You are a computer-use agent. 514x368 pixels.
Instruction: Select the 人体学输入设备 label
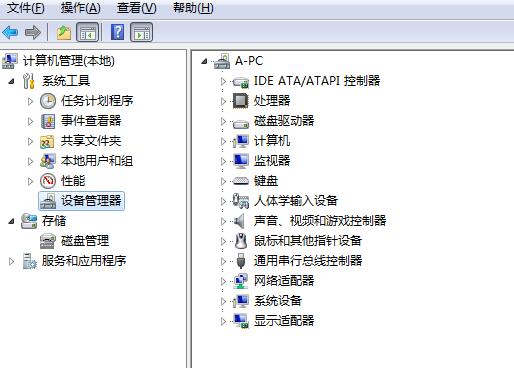point(296,201)
